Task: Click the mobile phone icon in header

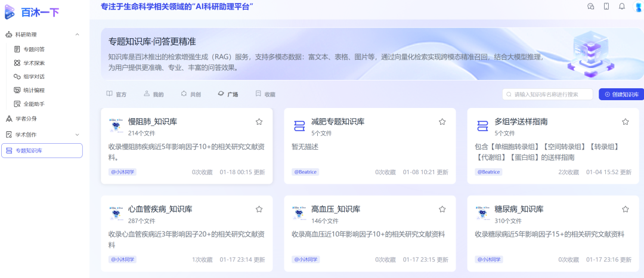Action: pyautogui.click(x=606, y=6)
